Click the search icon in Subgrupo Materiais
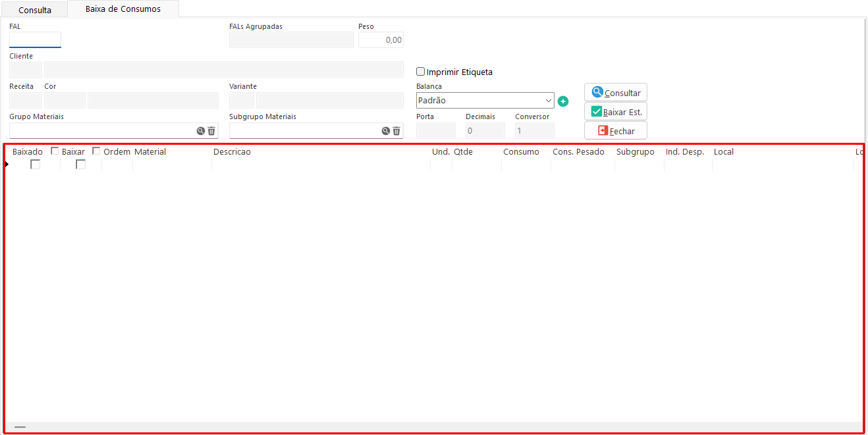 coord(385,131)
